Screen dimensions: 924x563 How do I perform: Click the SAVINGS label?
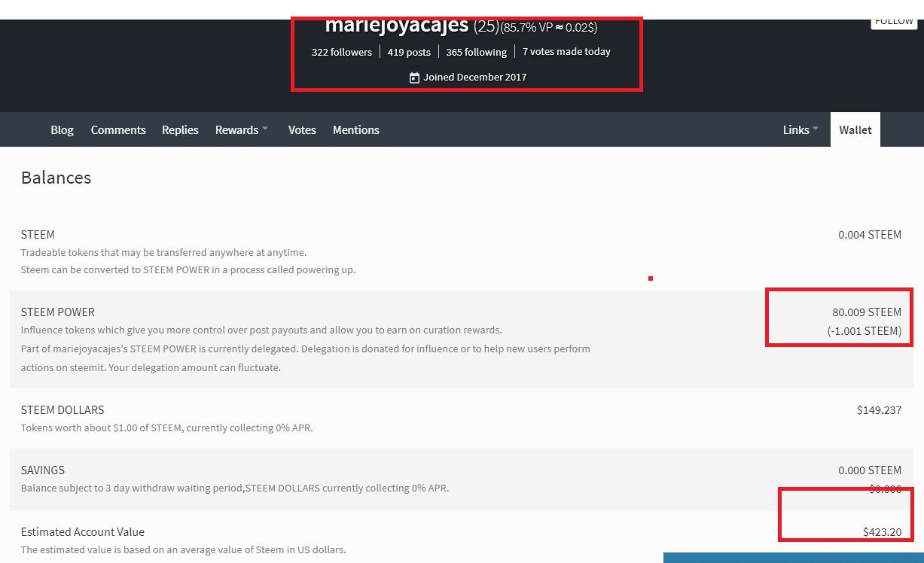(x=43, y=470)
